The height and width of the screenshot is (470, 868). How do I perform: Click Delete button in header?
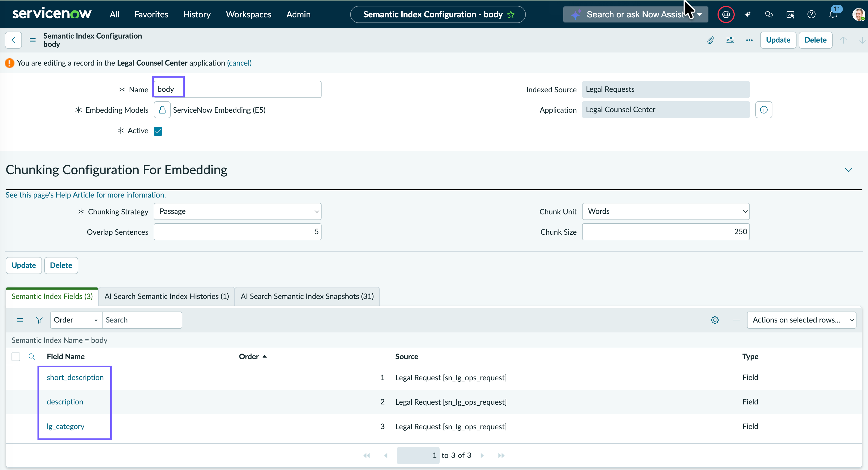pos(815,40)
